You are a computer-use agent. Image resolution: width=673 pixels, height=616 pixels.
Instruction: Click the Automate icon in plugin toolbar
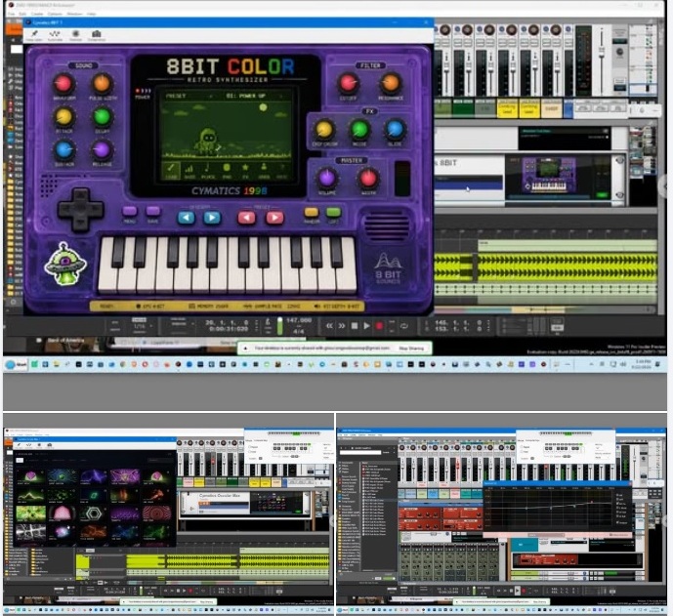(55, 34)
